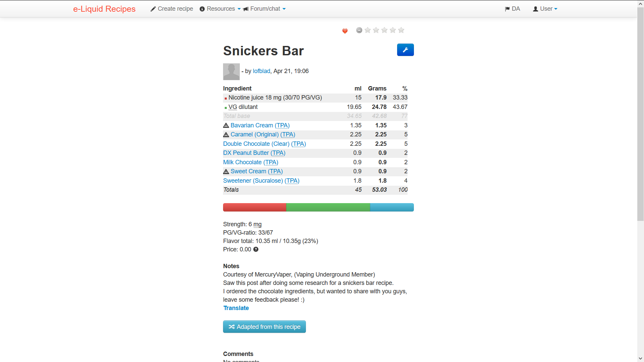Rate recipe two stars
This screenshot has height=362, width=644.
click(376, 30)
